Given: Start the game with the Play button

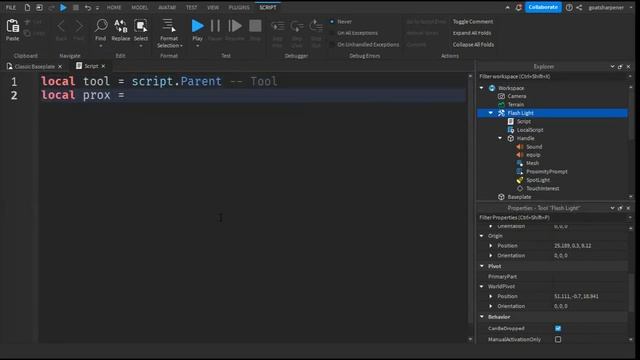Looking at the screenshot, I should pos(198,26).
